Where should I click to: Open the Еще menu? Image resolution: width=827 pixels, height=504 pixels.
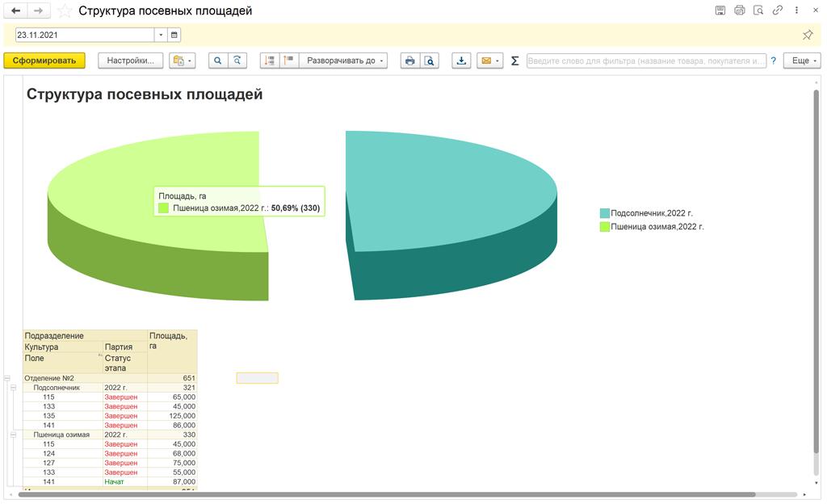click(x=801, y=61)
